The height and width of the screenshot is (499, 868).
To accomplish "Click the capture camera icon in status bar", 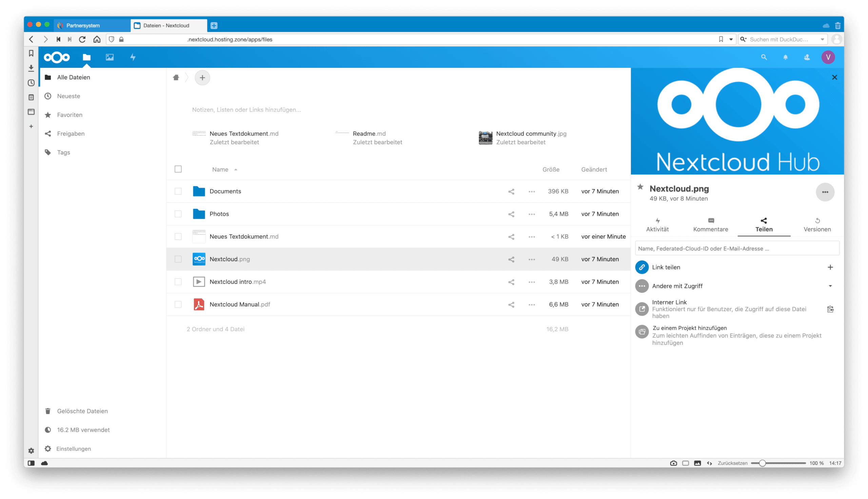I will pos(673,463).
